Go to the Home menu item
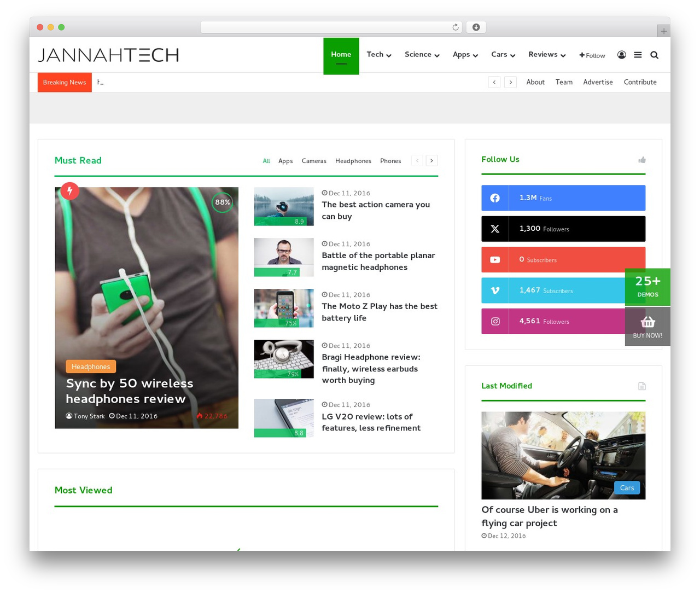The width and height of the screenshot is (700, 593). point(341,55)
